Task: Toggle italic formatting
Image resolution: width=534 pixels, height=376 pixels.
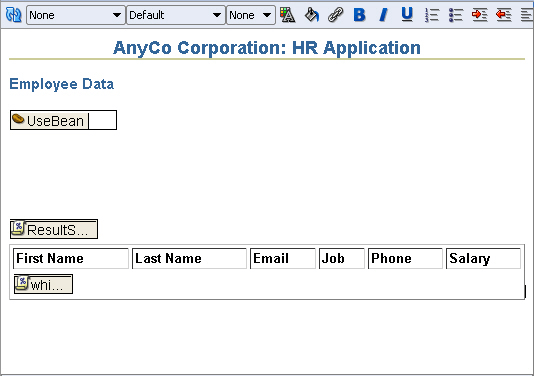Action: click(x=383, y=15)
